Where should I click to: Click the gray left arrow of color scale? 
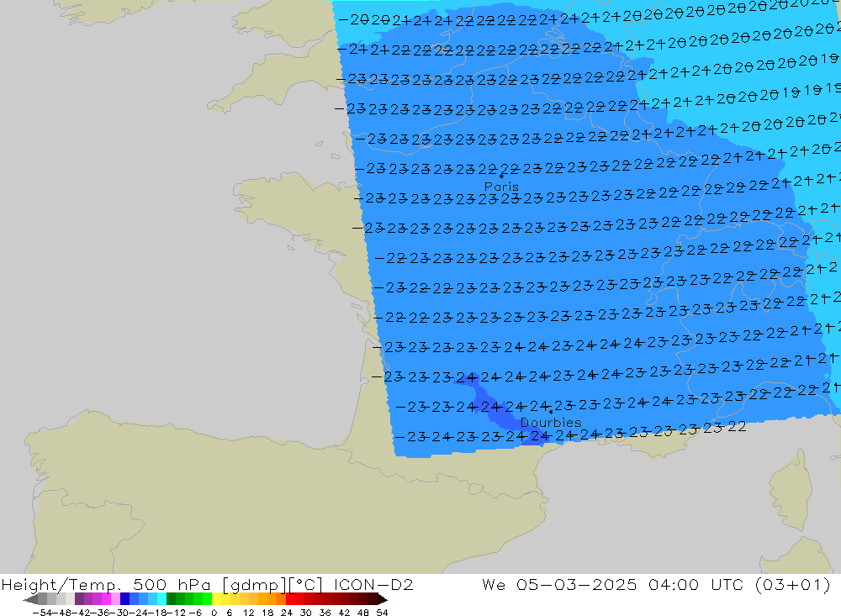click(x=30, y=599)
